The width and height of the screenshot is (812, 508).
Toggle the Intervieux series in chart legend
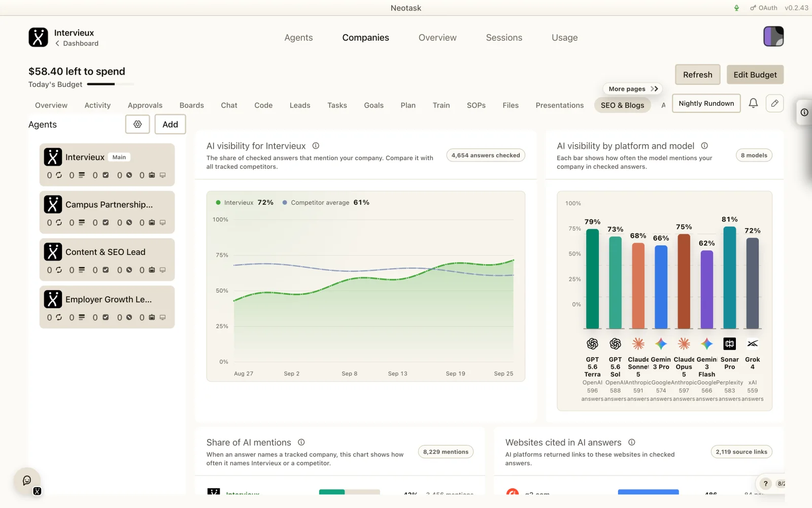(x=245, y=202)
